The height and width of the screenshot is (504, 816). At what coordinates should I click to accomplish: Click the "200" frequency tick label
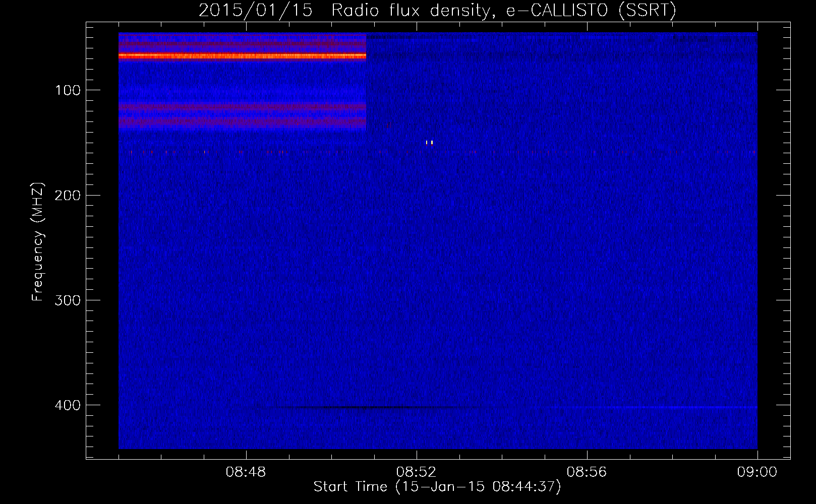tap(68, 196)
